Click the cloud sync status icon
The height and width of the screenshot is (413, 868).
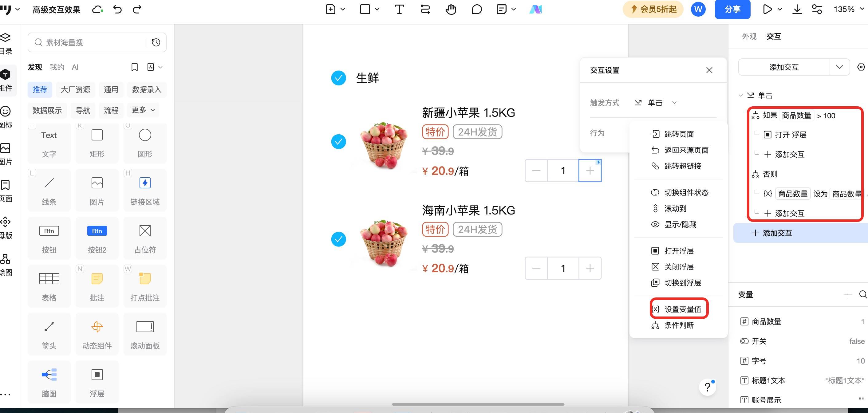point(98,10)
